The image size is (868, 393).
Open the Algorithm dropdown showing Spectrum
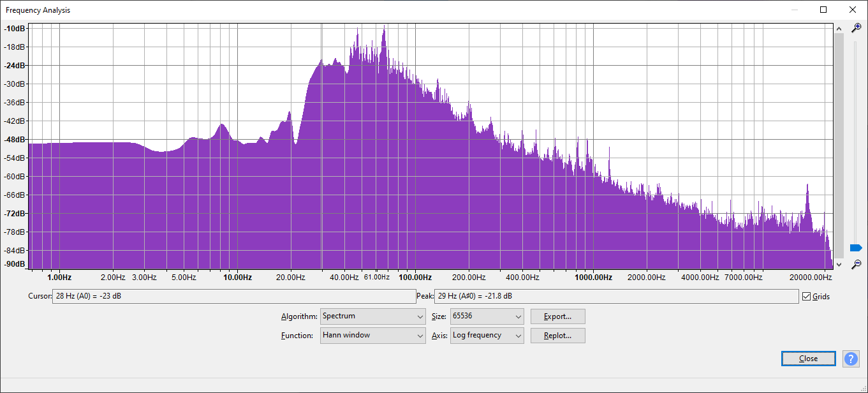(373, 316)
